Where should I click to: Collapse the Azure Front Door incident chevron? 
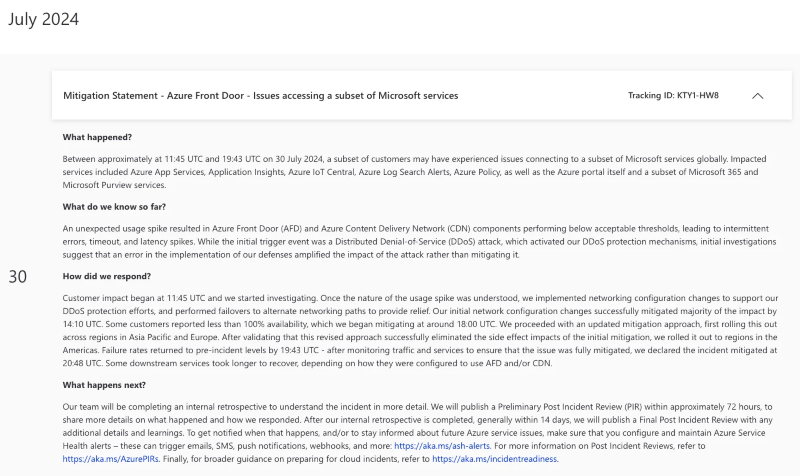click(758, 96)
